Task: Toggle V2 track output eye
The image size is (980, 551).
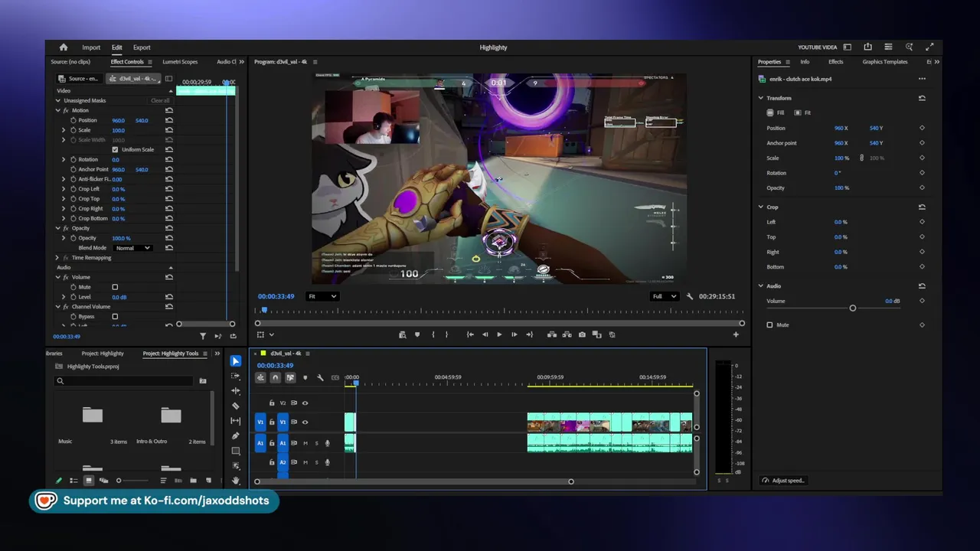Action: pyautogui.click(x=305, y=403)
